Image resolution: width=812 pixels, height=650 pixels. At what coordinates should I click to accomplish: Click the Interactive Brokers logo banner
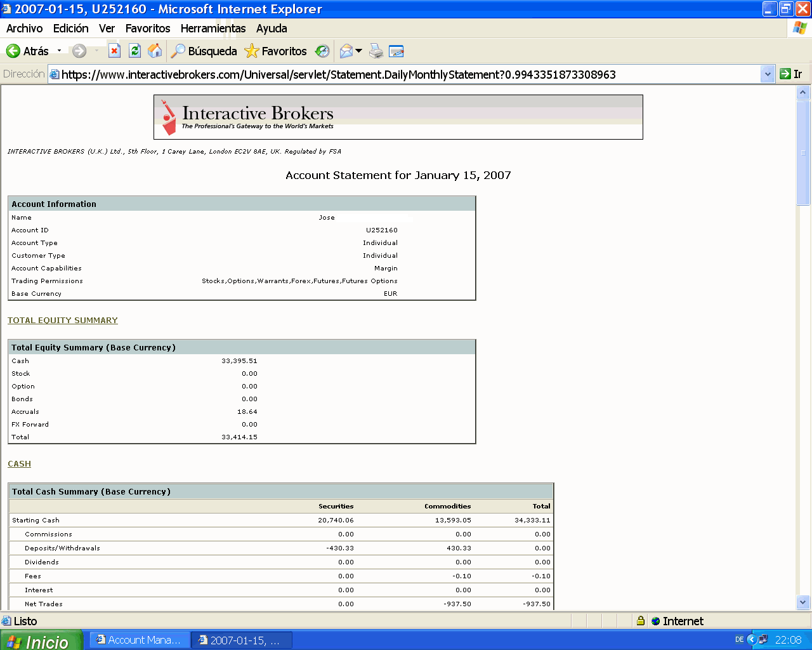(398, 117)
